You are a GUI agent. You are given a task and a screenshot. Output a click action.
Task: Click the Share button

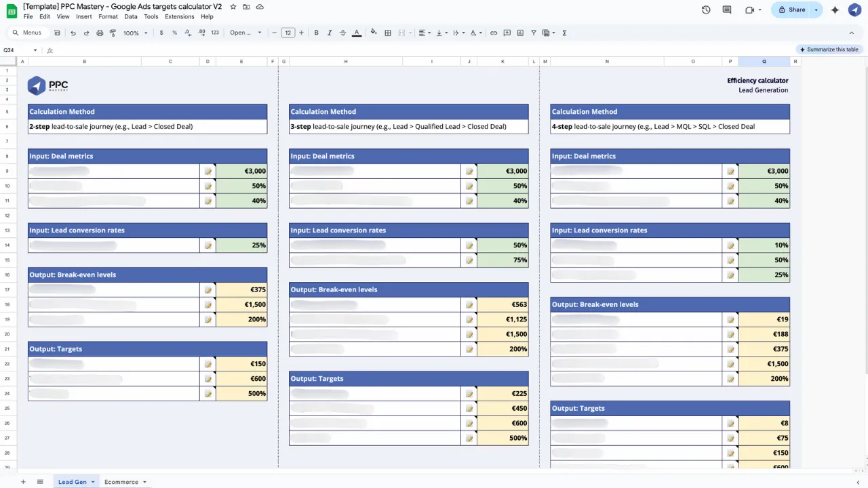[x=791, y=9]
